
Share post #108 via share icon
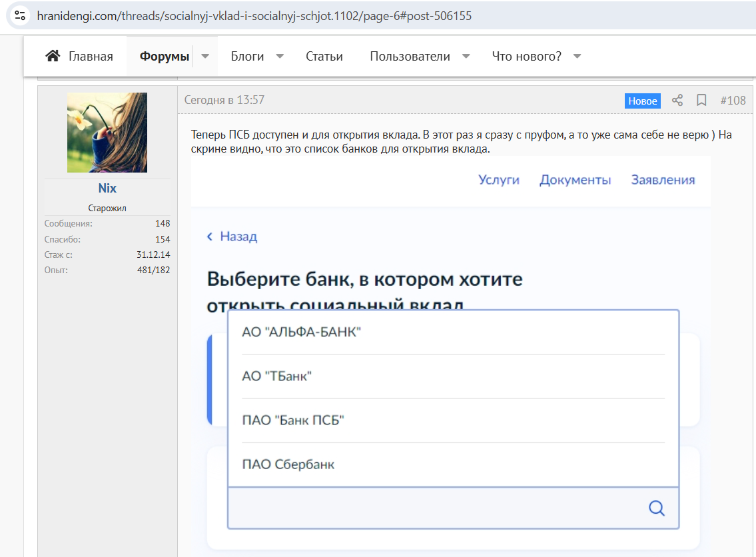click(x=677, y=101)
